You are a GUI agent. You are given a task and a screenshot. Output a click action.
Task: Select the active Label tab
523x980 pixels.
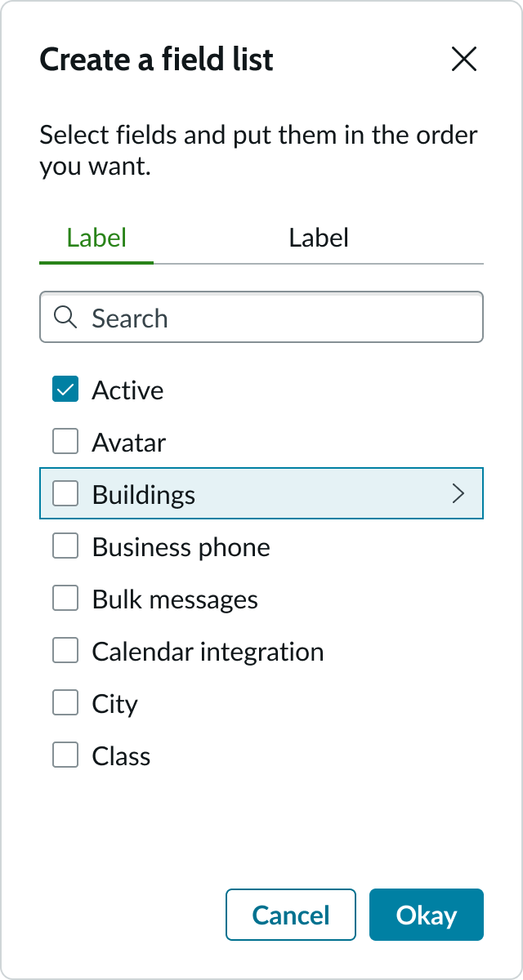click(96, 238)
